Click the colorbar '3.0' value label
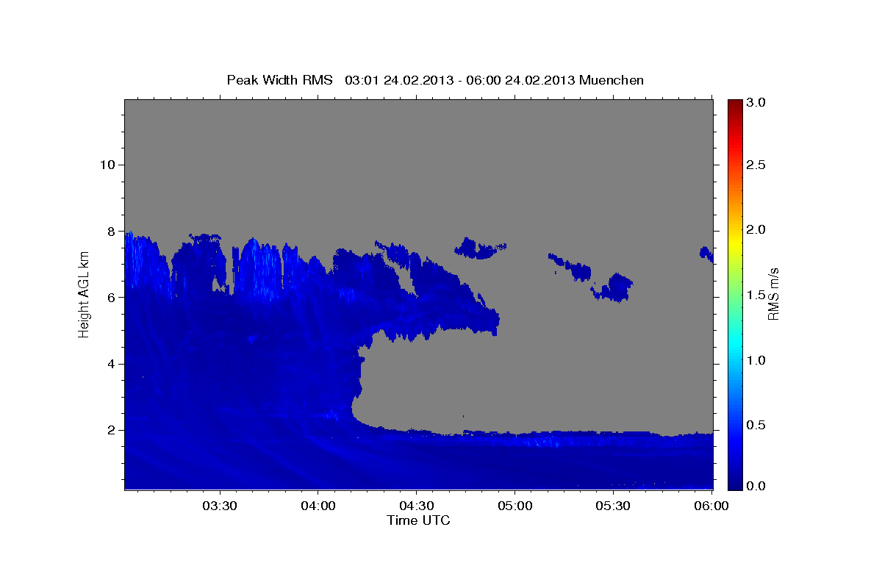This screenshot has width=882, height=588. pyautogui.click(x=756, y=104)
